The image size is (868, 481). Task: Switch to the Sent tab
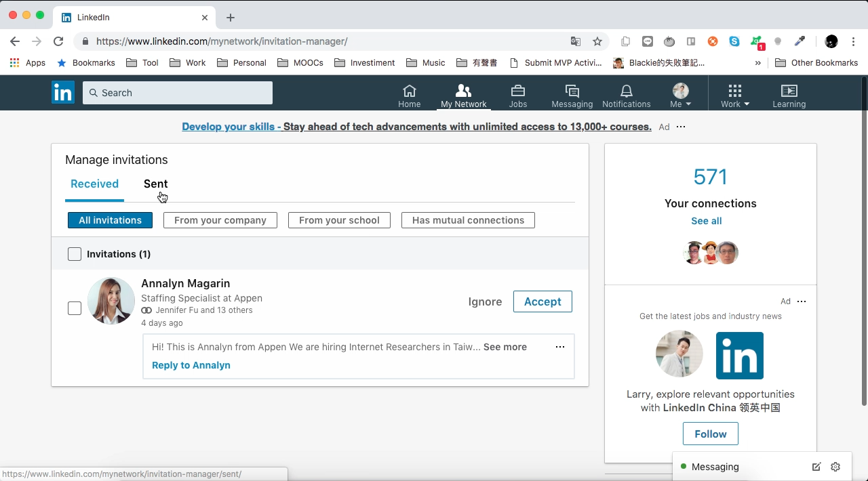click(155, 184)
